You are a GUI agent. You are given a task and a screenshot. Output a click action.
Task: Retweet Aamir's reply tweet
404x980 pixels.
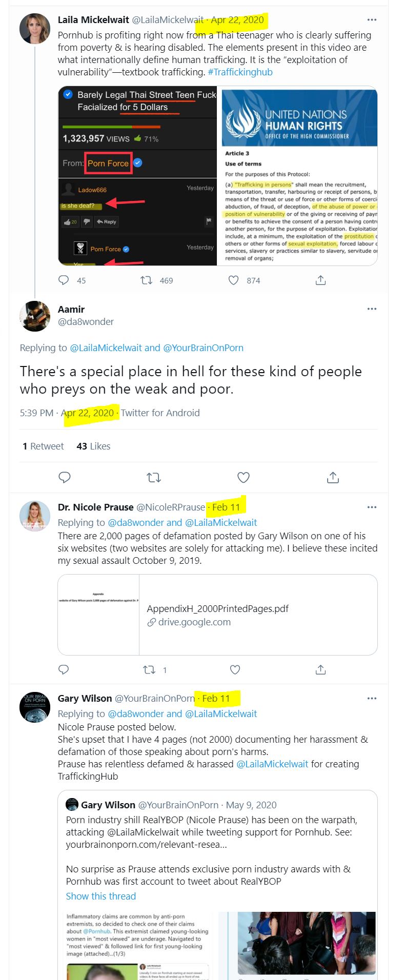click(154, 477)
